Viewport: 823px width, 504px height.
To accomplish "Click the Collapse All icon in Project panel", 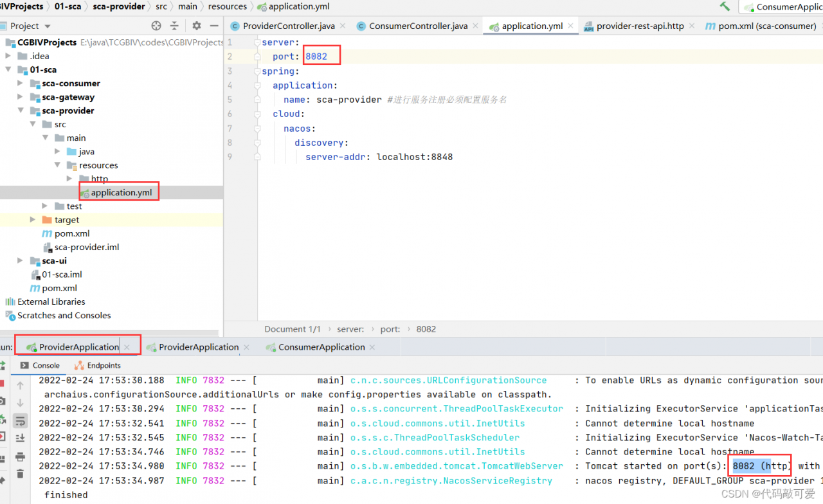I will tap(174, 26).
